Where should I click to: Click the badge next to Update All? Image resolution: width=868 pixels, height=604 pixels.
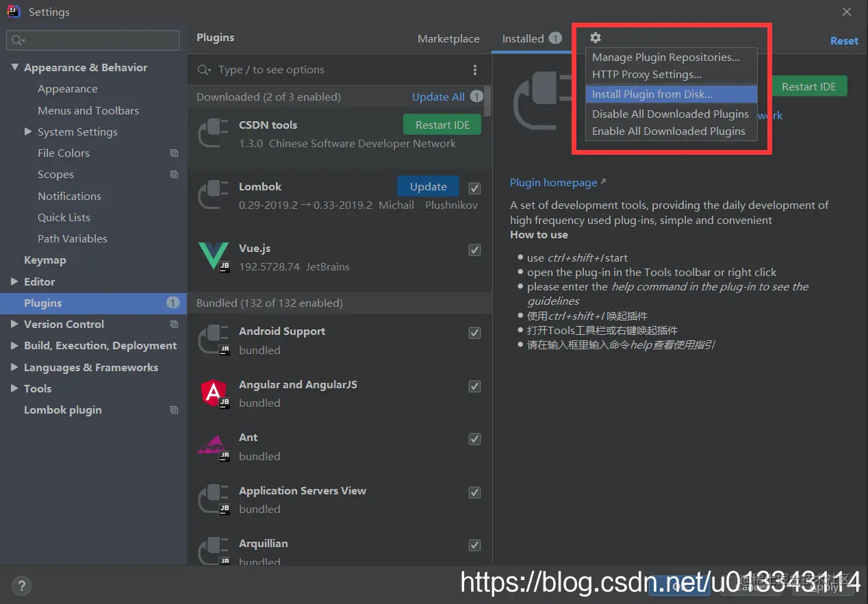click(x=476, y=97)
